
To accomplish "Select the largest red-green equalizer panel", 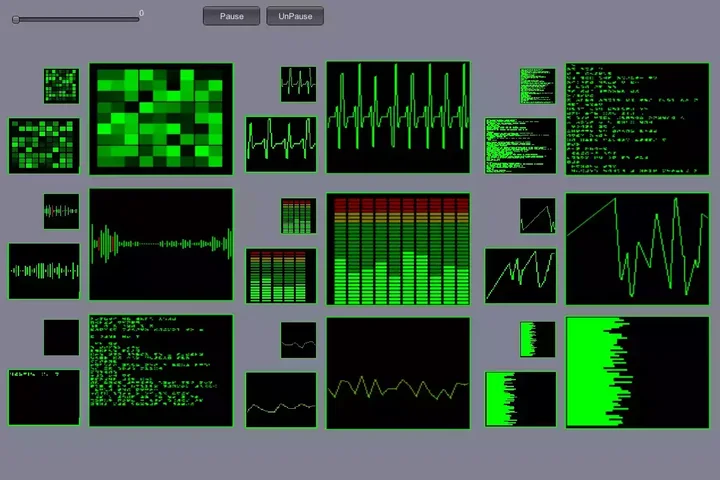I will tap(398, 249).
